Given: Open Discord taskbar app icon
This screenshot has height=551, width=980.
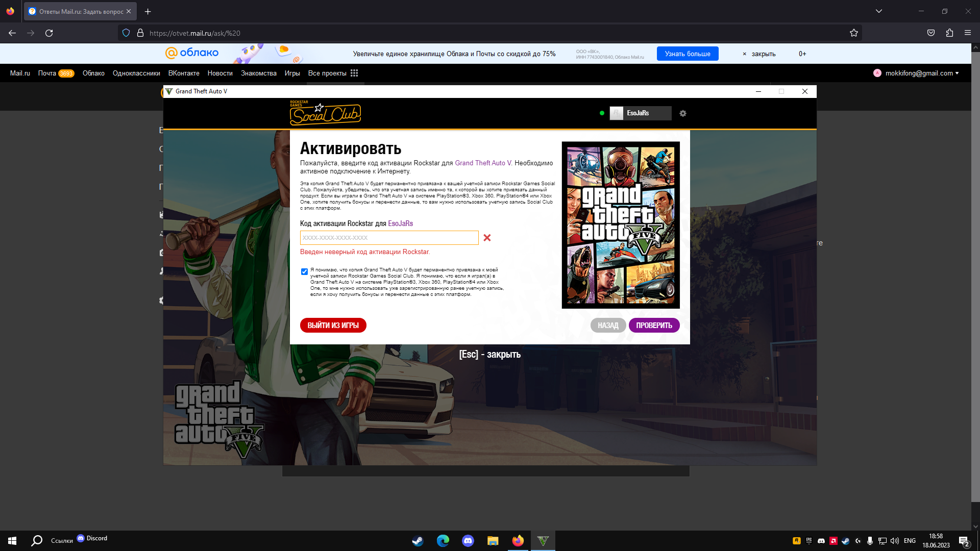Looking at the screenshot, I should pos(468,541).
